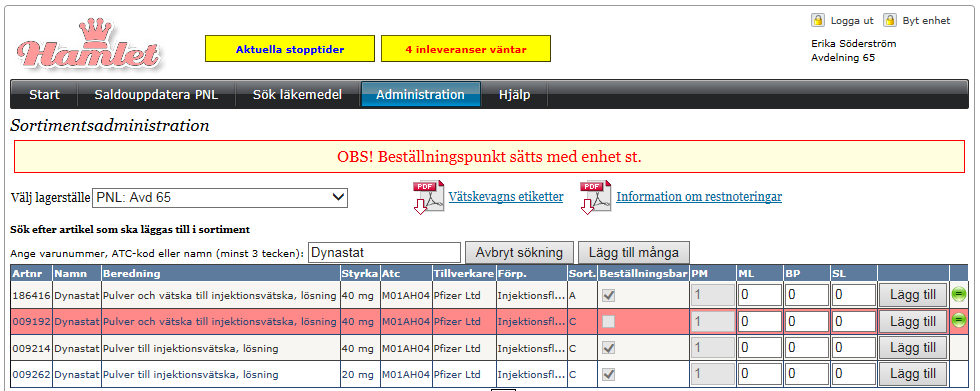The height and width of the screenshot is (391, 980).
Task: Click the Tillverkare column header
Action: [x=463, y=274]
